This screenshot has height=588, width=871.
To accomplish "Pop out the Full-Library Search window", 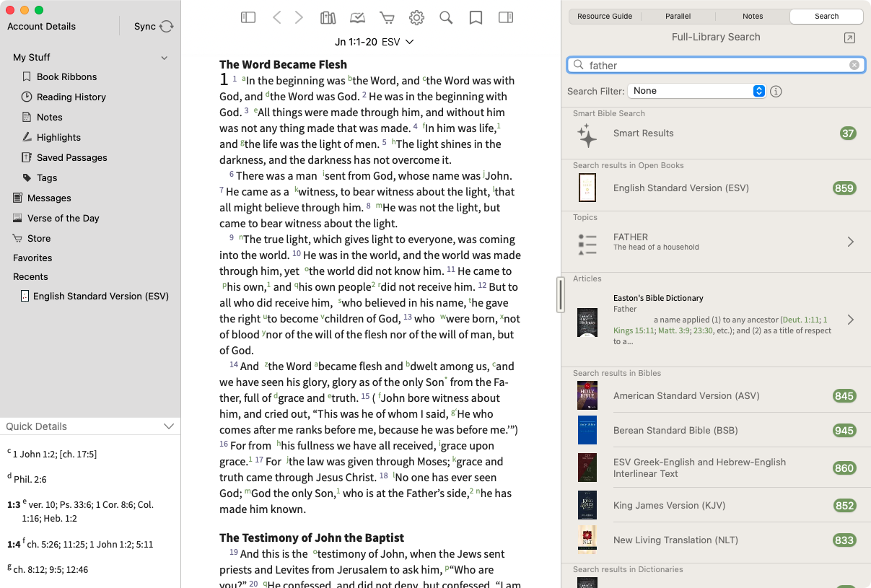I will [849, 38].
